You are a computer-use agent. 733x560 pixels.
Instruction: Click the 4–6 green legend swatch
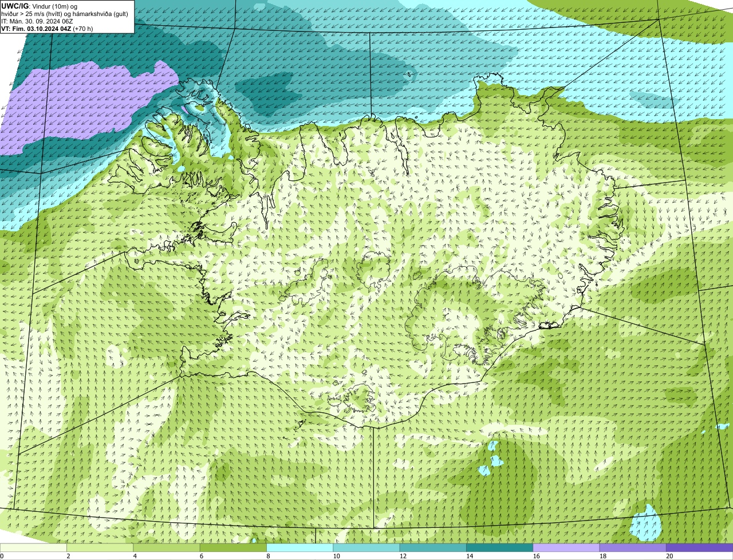point(167,547)
